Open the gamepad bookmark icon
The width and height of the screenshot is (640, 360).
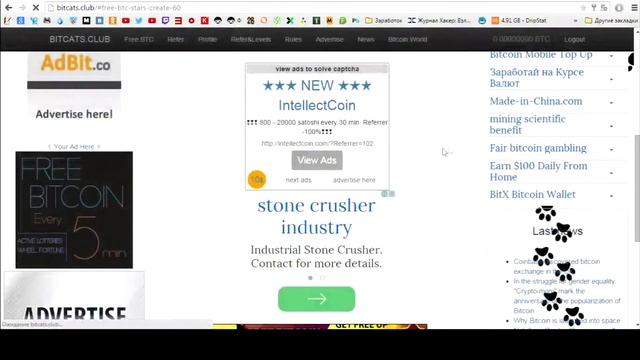tap(47, 20)
